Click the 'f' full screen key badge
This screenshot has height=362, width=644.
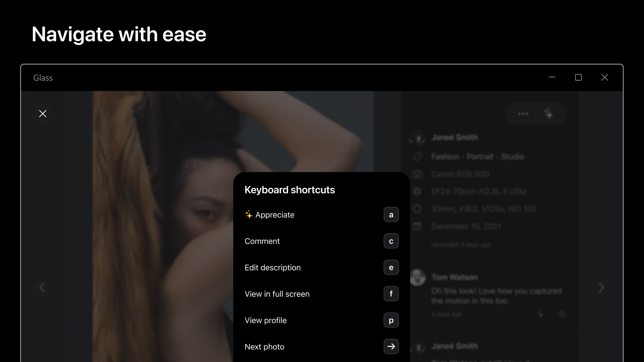click(391, 294)
